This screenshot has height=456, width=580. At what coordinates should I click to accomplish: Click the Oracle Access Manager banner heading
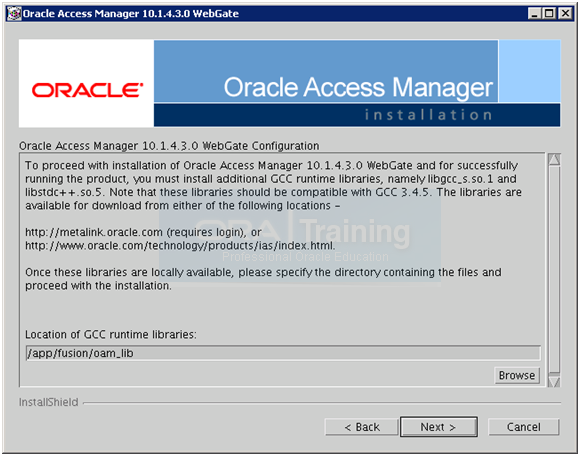(x=358, y=88)
